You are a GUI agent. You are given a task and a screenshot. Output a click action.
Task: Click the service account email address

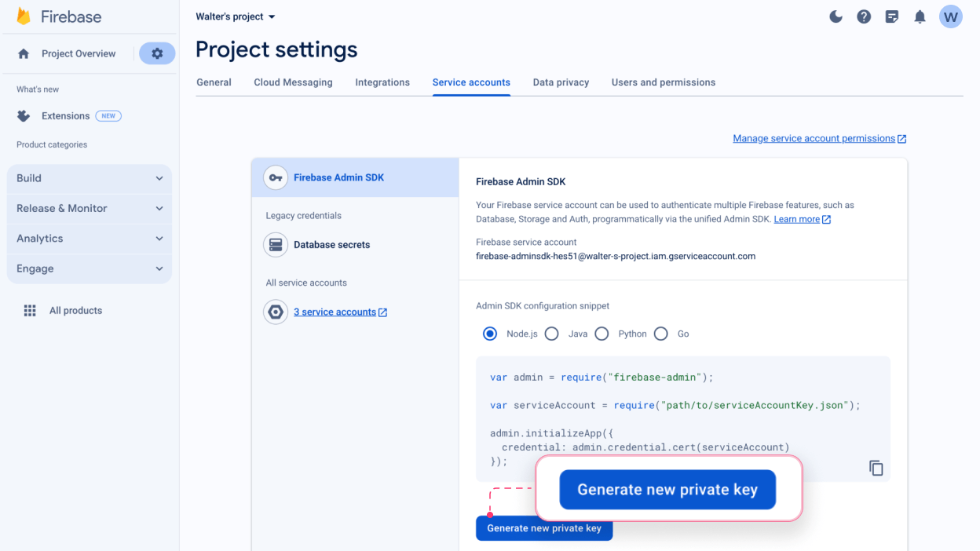click(616, 256)
